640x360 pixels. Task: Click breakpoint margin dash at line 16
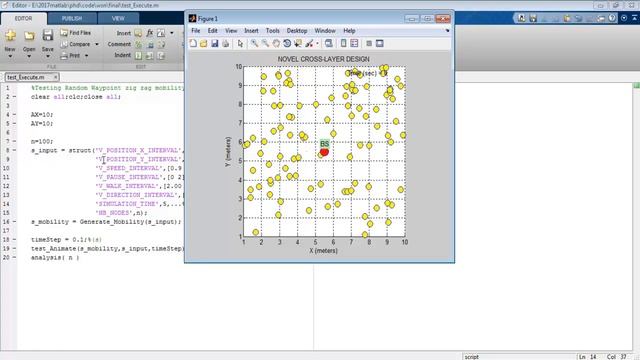tap(15, 222)
